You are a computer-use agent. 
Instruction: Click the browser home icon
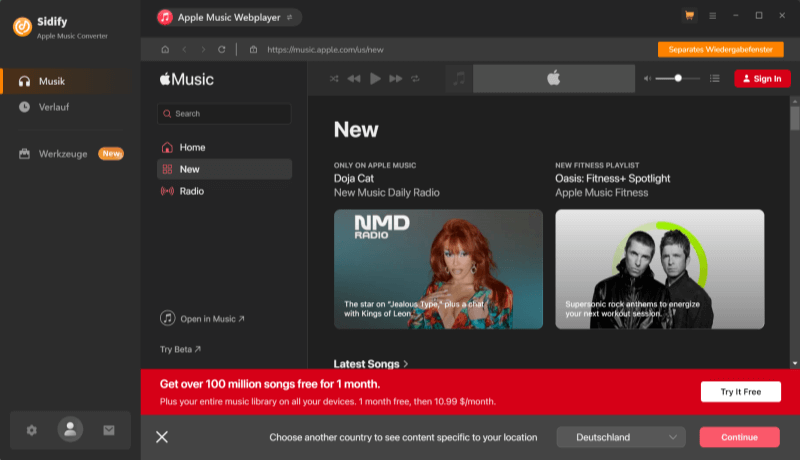pyautogui.click(x=165, y=49)
